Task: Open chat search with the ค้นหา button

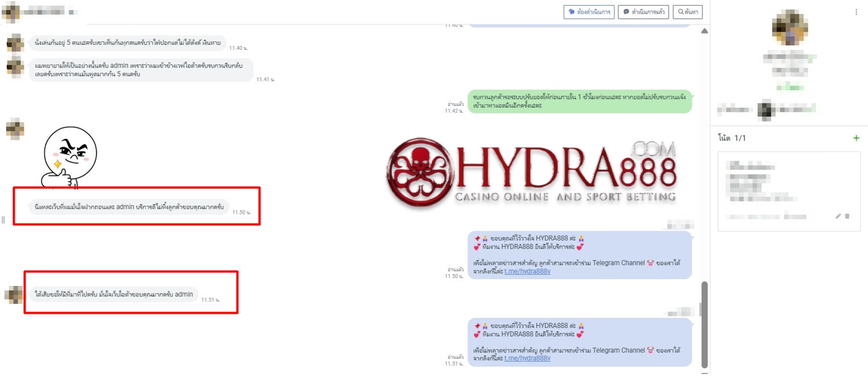Action: 688,12
